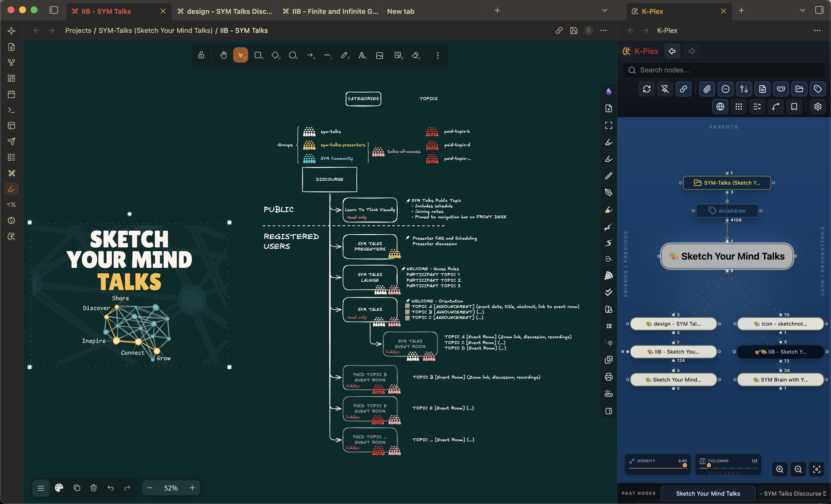Expand more tools three-dot menu in toolbar
Screen dimensions: 831x504
[x=438, y=55]
